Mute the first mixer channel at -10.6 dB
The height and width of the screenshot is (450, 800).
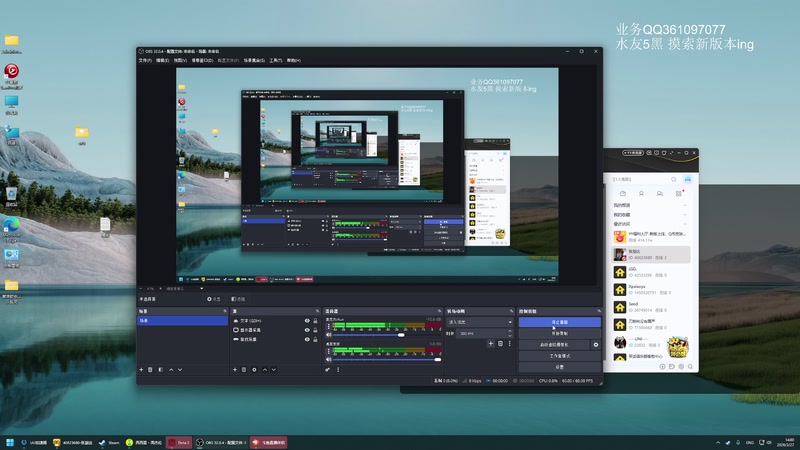click(x=329, y=335)
